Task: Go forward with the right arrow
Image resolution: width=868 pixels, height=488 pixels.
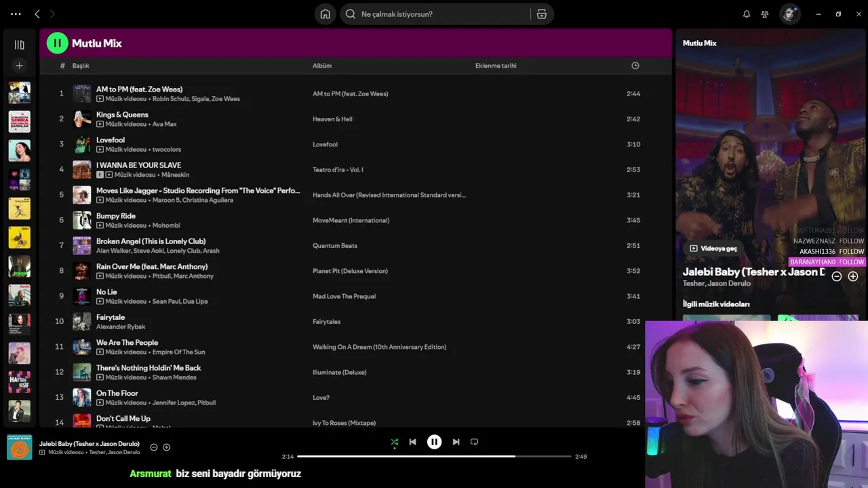Action: [52, 14]
